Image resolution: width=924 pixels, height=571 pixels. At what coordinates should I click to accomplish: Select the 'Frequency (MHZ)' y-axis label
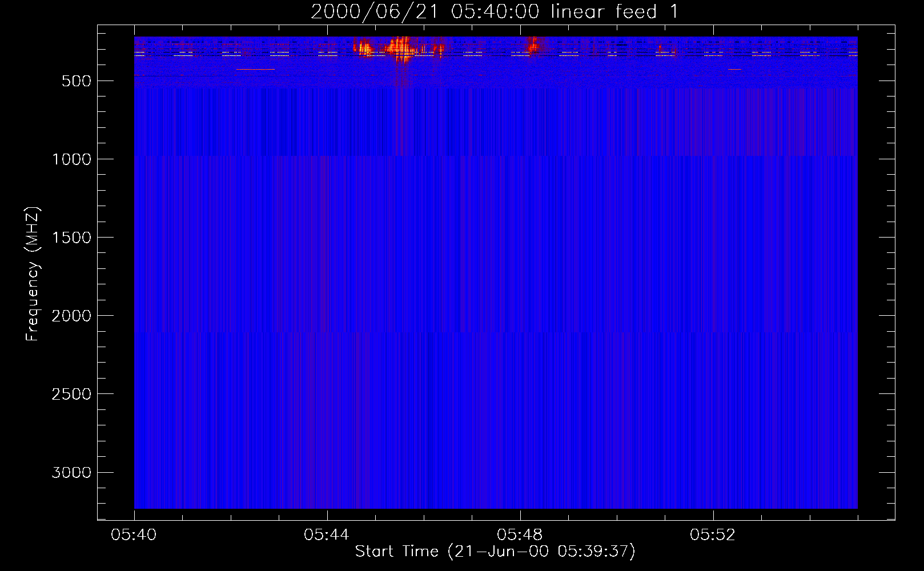33,274
